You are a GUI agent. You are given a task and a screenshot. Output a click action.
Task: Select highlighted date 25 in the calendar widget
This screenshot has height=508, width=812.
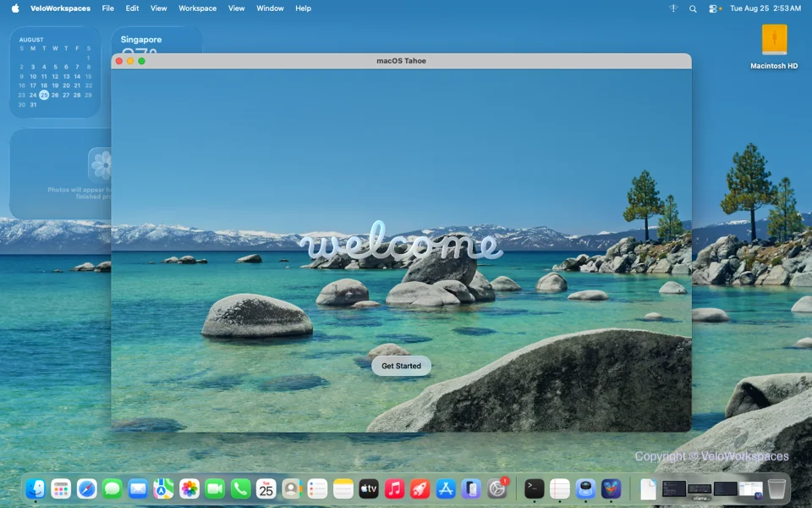[44, 95]
